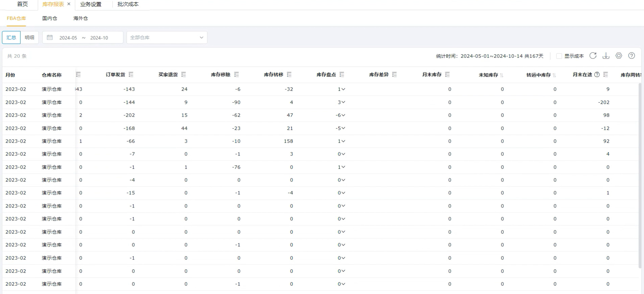Viewport: 644px width, 294px height.
Task: Switch to 明细 detail view
Action: point(30,38)
